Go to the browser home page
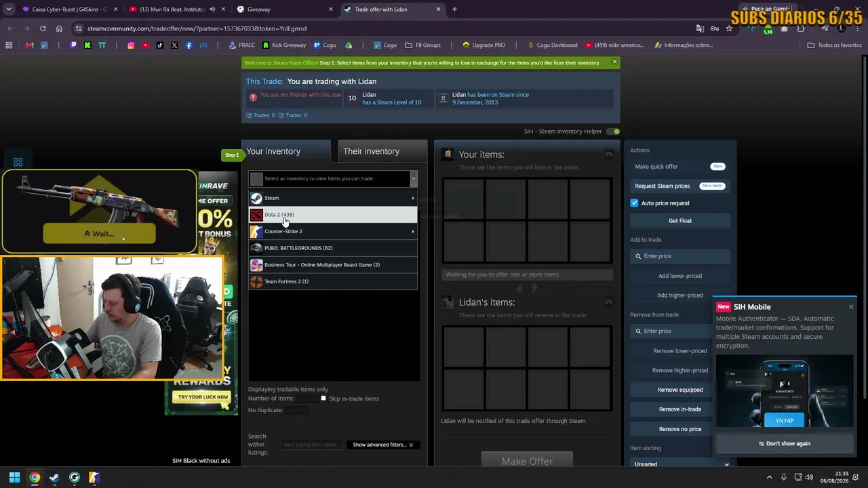The image size is (868, 488). [x=59, y=28]
